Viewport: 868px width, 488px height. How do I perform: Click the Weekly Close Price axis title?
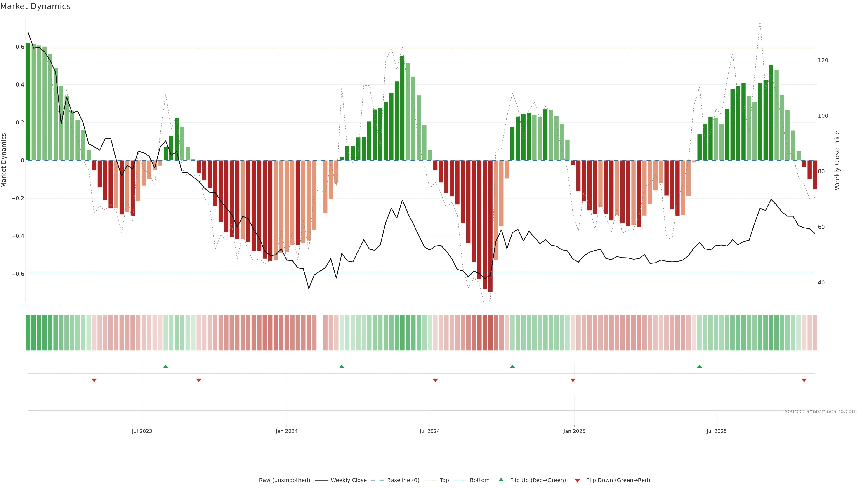[x=837, y=160]
